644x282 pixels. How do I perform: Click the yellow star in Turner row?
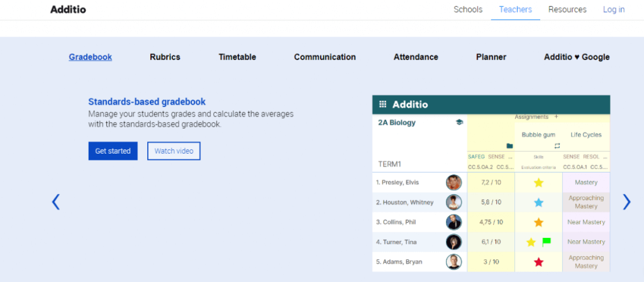[531, 242]
